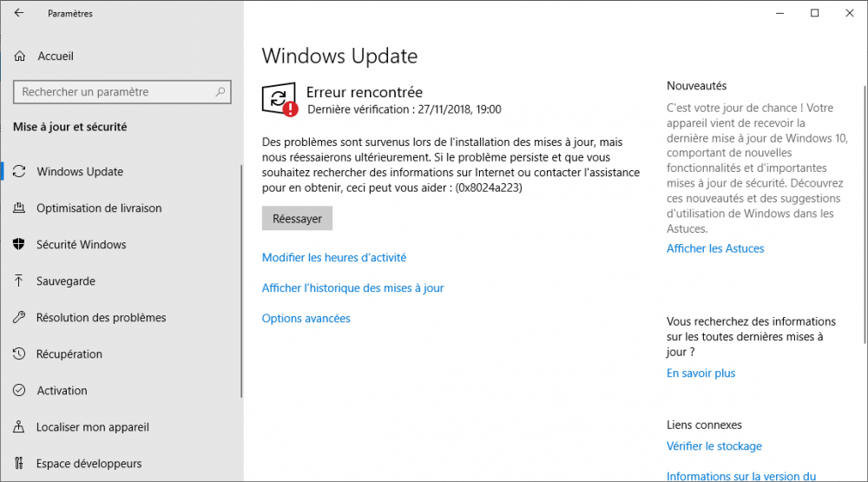Click the Sauvegarde upload arrow icon
The width and height of the screenshot is (868, 482).
[x=19, y=281]
